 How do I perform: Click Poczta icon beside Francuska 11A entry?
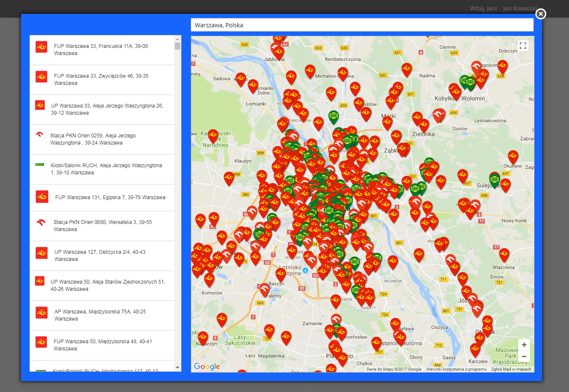(x=41, y=47)
